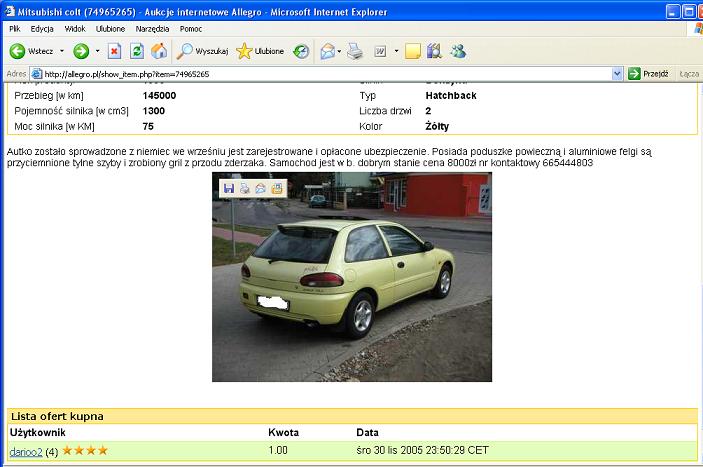Go forward with the green arrow
Screen dimensions: 703x467
tap(81, 51)
